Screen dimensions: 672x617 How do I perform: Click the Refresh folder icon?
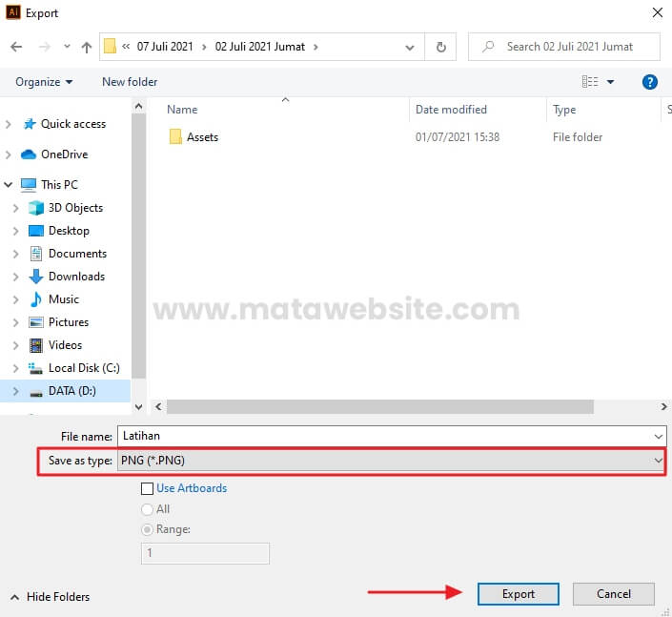[440, 47]
